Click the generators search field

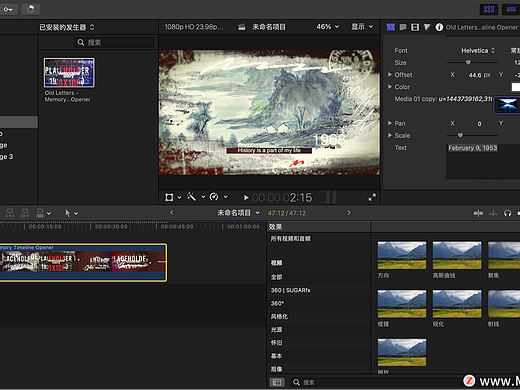(114, 42)
